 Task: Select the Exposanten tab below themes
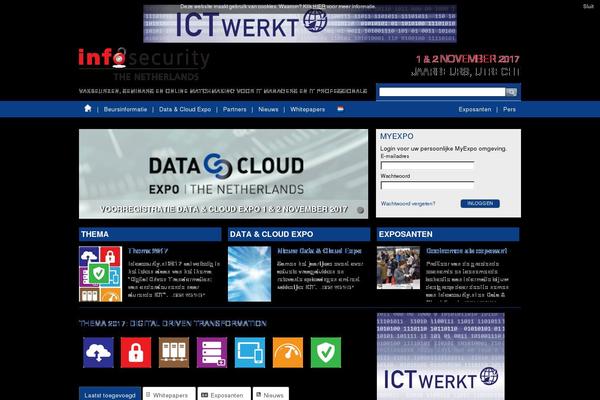click(x=224, y=394)
